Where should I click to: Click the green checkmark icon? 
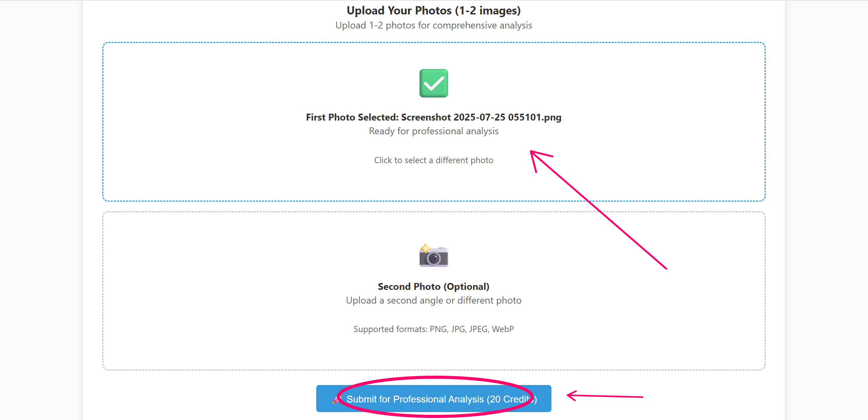pos(434,83)
